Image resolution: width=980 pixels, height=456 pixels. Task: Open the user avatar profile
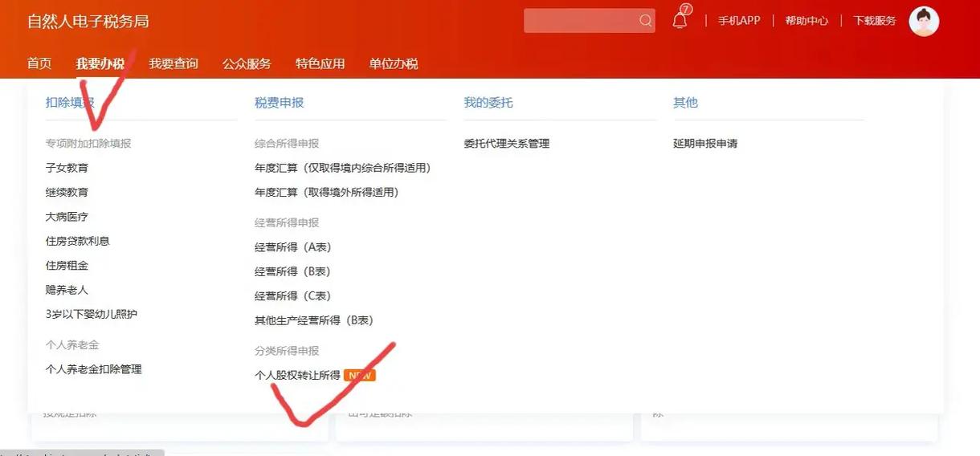[924, 21]
